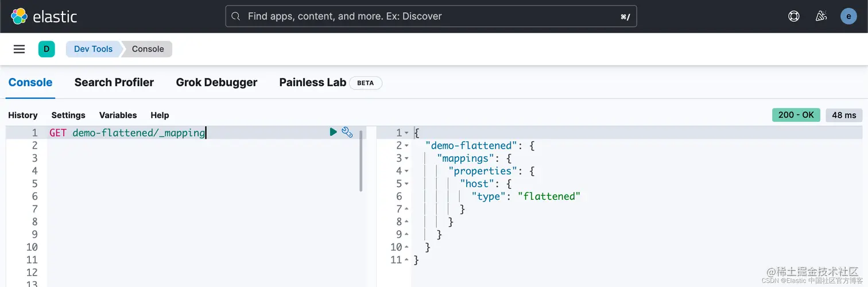Open the History panel

(23, 115)
